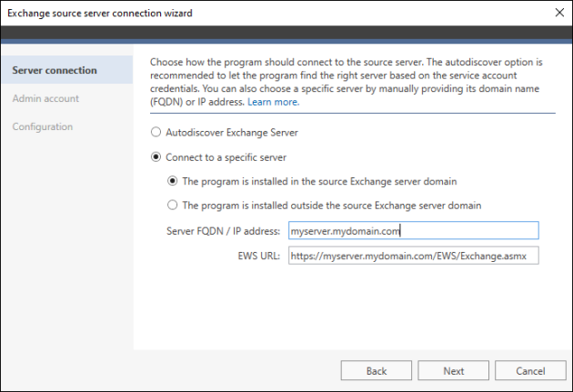This screenshot has width=573, height=392.
Task: Click the Back button
Action: coord(377,371)
